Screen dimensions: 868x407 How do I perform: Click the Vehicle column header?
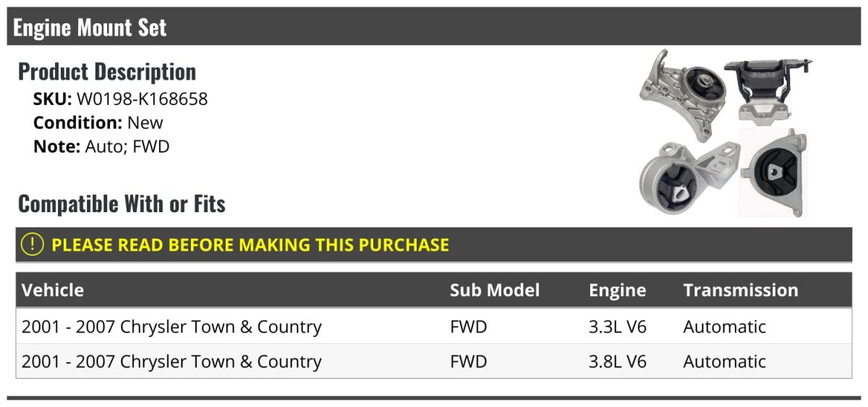[x=53, y=290]
